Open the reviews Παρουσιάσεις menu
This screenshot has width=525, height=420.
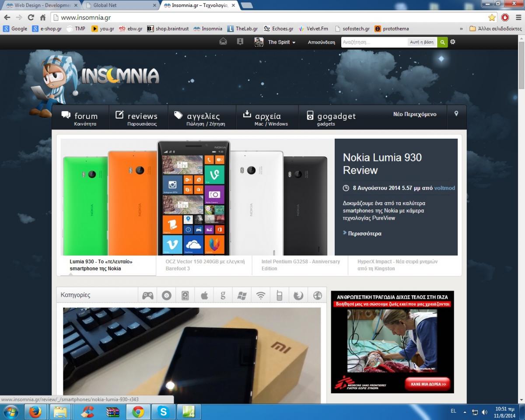pyautogui.click(x=138, y=118)
